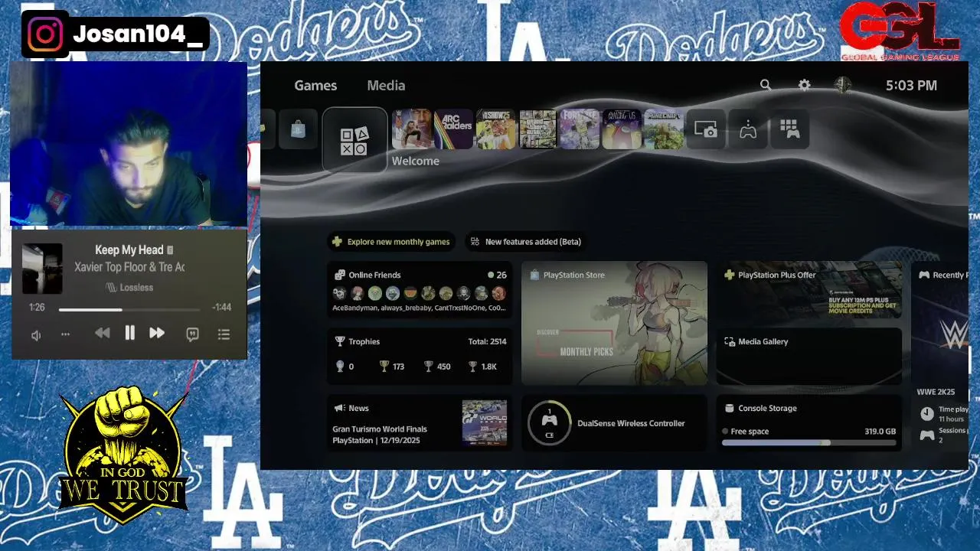Select the Welcome hub tile
This screenshot has width=980, height=551.
pyautogui.click(x=354, y=140)
